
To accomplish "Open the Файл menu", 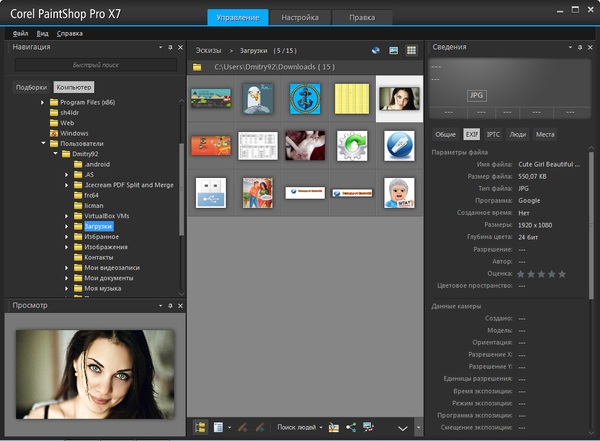I will 20,33.
